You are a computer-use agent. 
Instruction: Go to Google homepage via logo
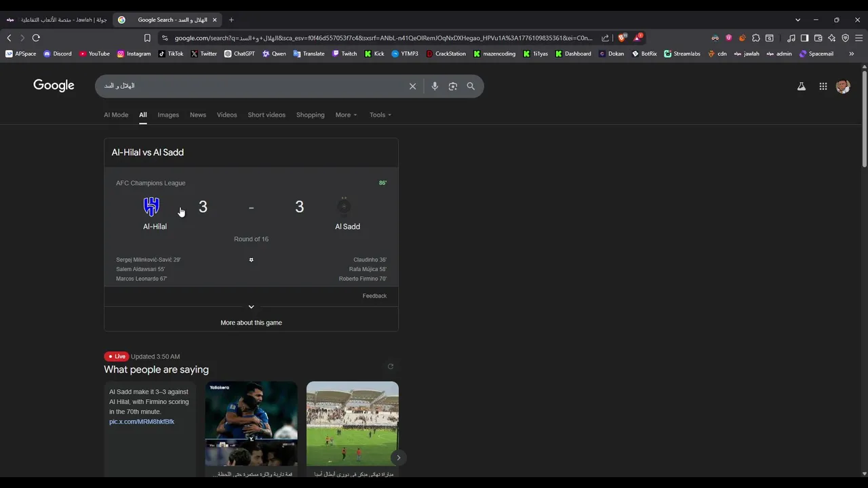(54, 85)
